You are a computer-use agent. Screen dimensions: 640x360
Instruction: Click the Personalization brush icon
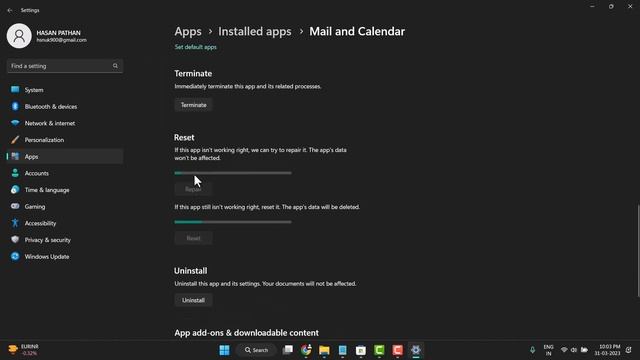click(15, 140)
